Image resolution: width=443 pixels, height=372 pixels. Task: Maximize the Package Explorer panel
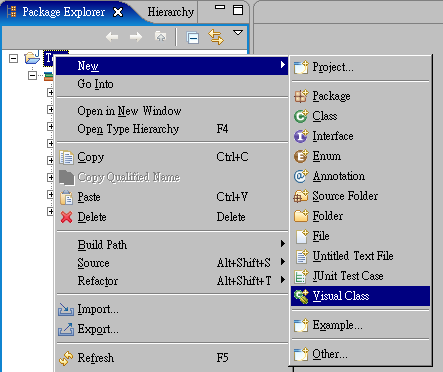[x=238, y=10]
